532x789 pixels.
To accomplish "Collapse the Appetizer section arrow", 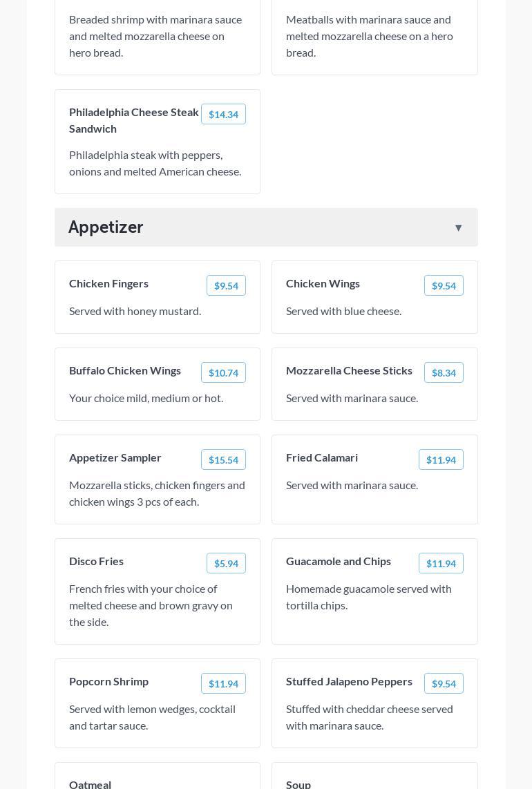I will [458, 228].
